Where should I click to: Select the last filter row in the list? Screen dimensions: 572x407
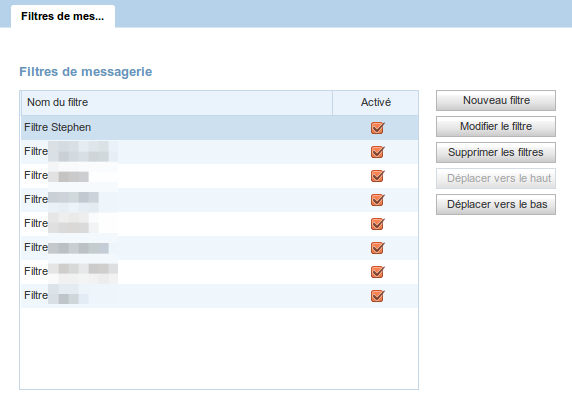pos(220,295)
